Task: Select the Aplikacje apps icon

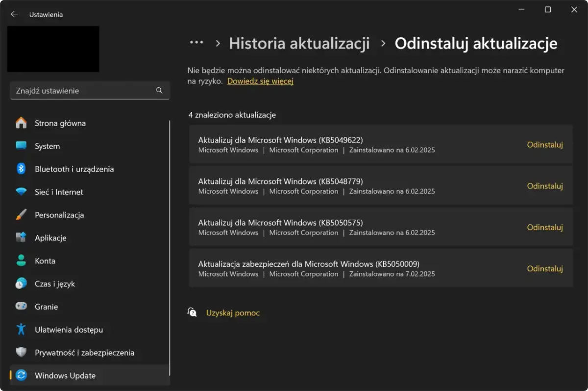Action: pos(22,237)
